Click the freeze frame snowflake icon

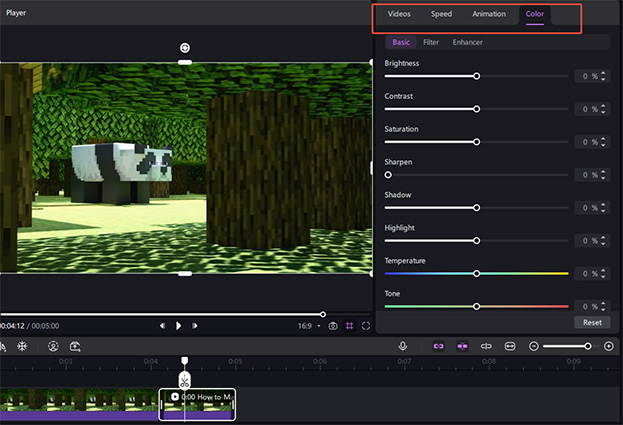point(22,346)
